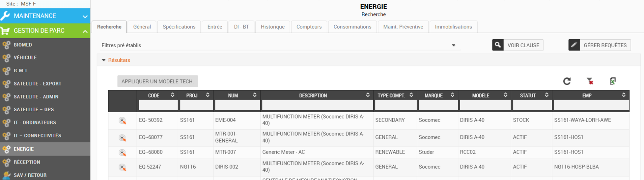The image size is (644, 180).
Task: Toggle sort on the DESCRIPTION column
Action: tap(368, 95)
